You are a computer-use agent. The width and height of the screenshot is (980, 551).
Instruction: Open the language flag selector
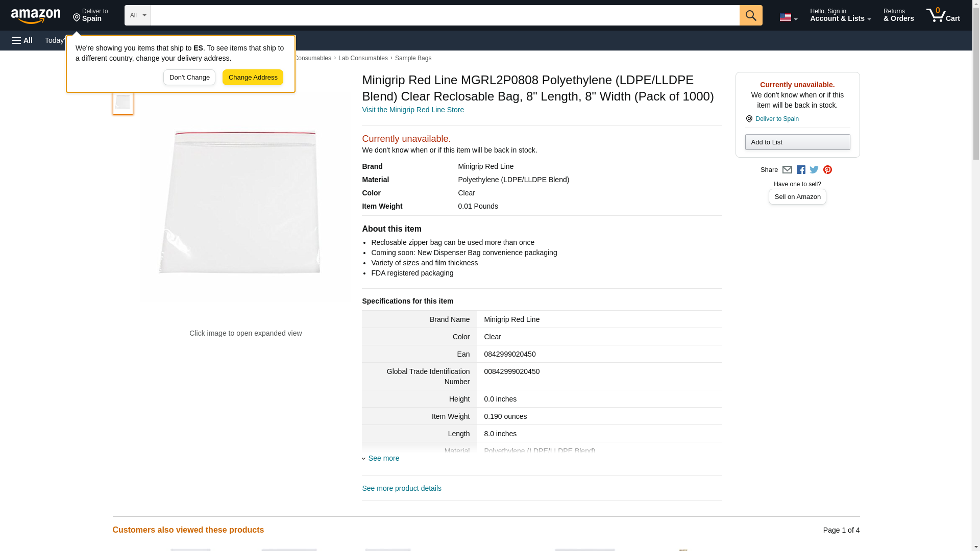[x=788, y=17]
